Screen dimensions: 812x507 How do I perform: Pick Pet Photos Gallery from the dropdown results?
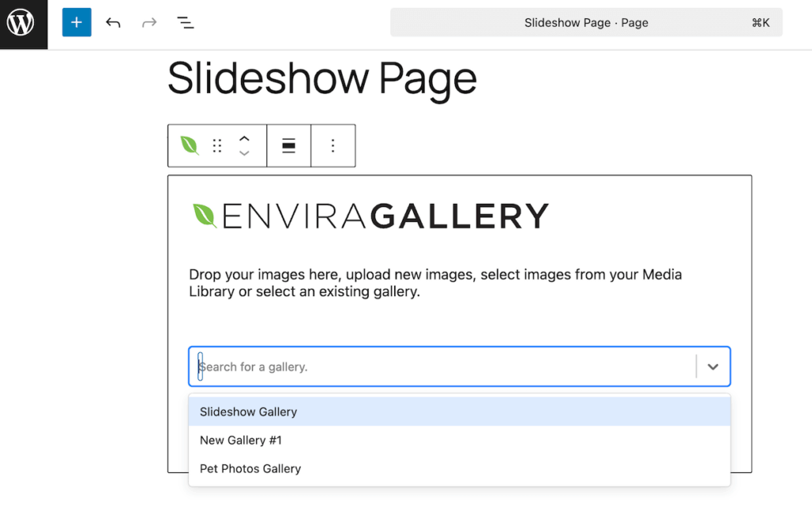(x=250, y=468)
